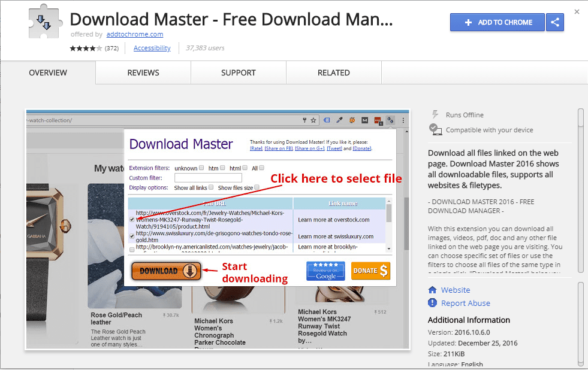The image size is (588, 370).
Task: Click the four-star rating stars
Action: tap(86, 48)
